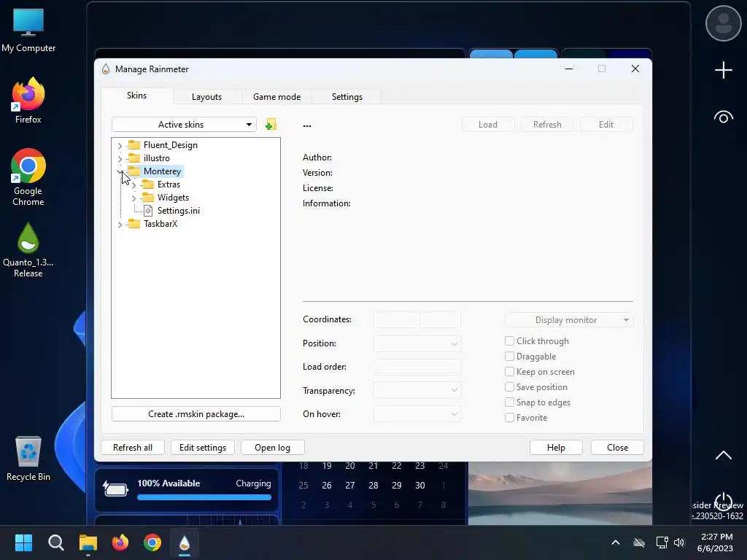Open Google Chrome desktop shortcut

click(28, 177)
